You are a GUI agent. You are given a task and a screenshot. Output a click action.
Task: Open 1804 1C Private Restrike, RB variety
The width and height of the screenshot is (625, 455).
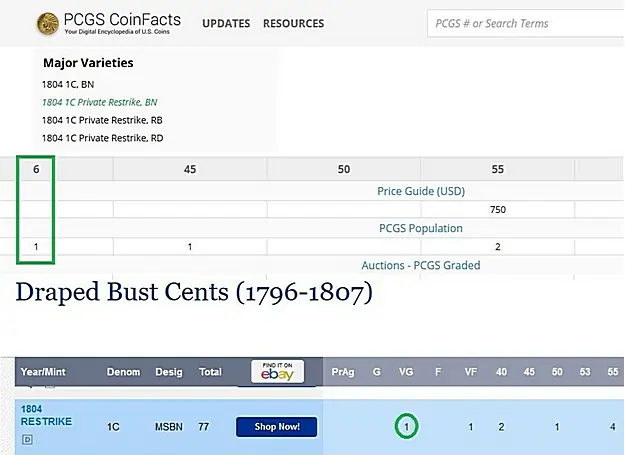pos(101,120)
